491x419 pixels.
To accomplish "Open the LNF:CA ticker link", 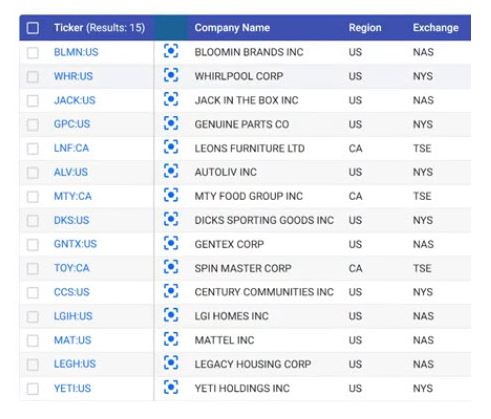I will click(x=71, y=148).
